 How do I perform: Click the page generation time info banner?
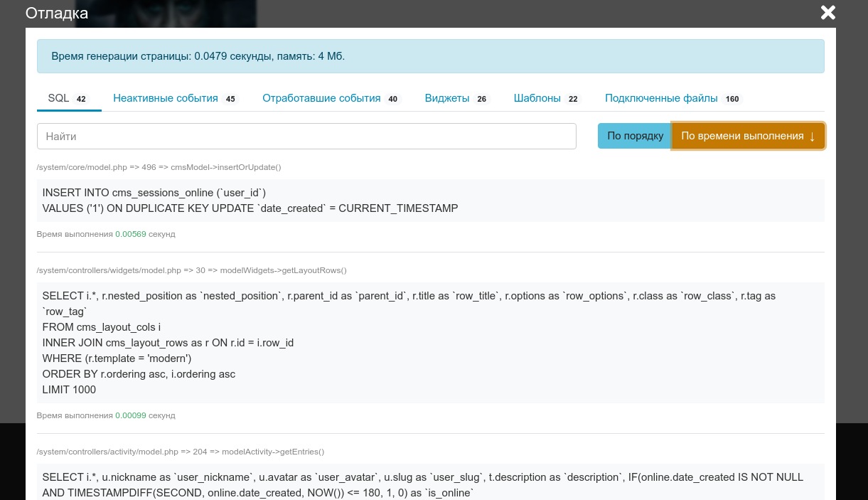[430, 56]
